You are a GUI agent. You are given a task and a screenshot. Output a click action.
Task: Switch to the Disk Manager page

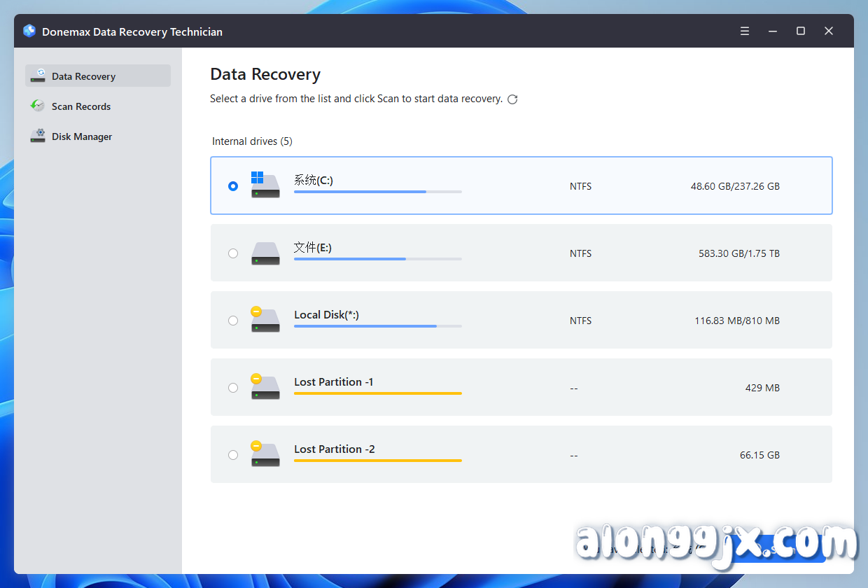click(82, 136)
